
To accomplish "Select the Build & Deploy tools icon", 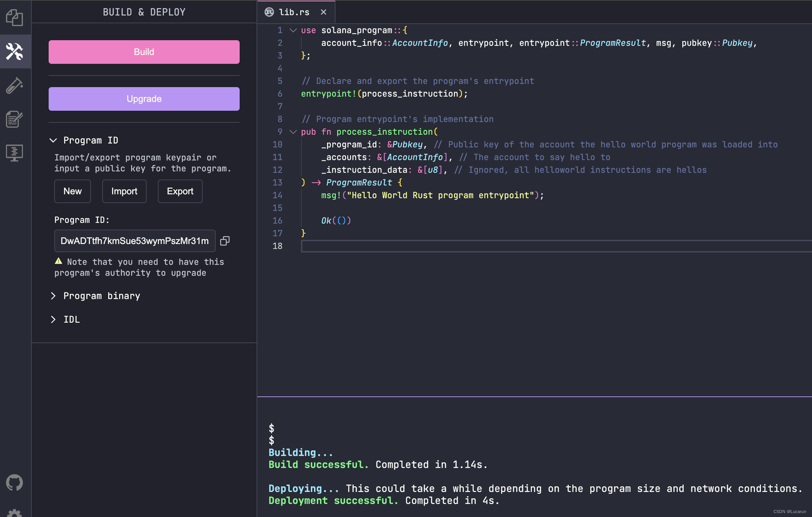I will pyautogui.click(x=14, y=51).
